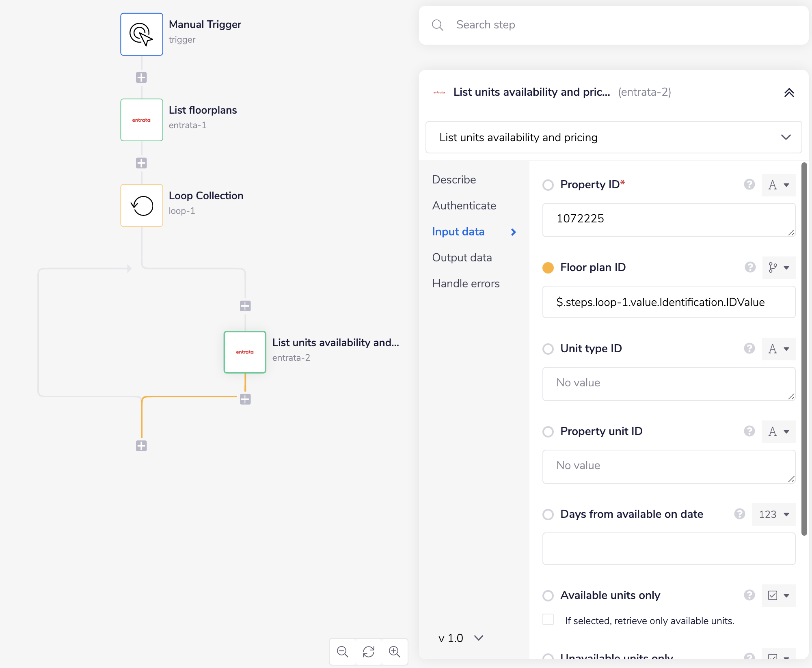
Task: Open the Authenticate tab
Action: (464, 206)
